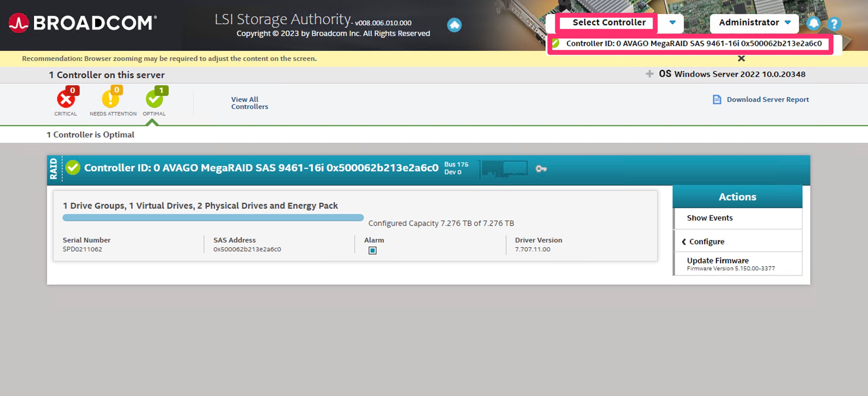Expand OS details with the plus icon

click(x=649, y=74)
